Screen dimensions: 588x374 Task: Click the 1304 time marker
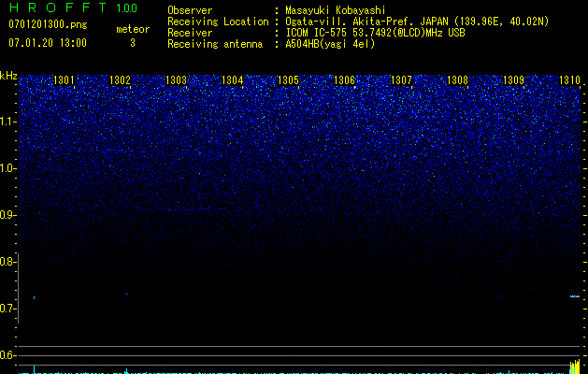[x=233, y=80]
